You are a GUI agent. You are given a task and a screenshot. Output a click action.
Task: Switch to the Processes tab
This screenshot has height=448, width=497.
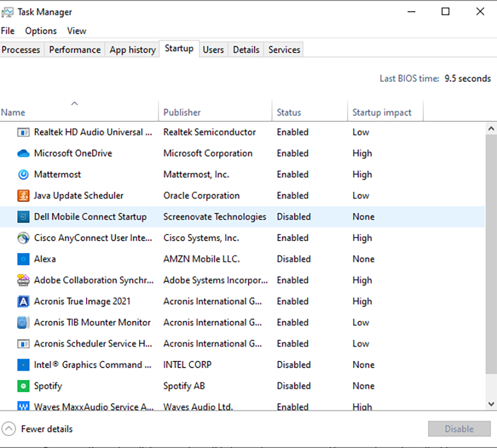[21, 50]
